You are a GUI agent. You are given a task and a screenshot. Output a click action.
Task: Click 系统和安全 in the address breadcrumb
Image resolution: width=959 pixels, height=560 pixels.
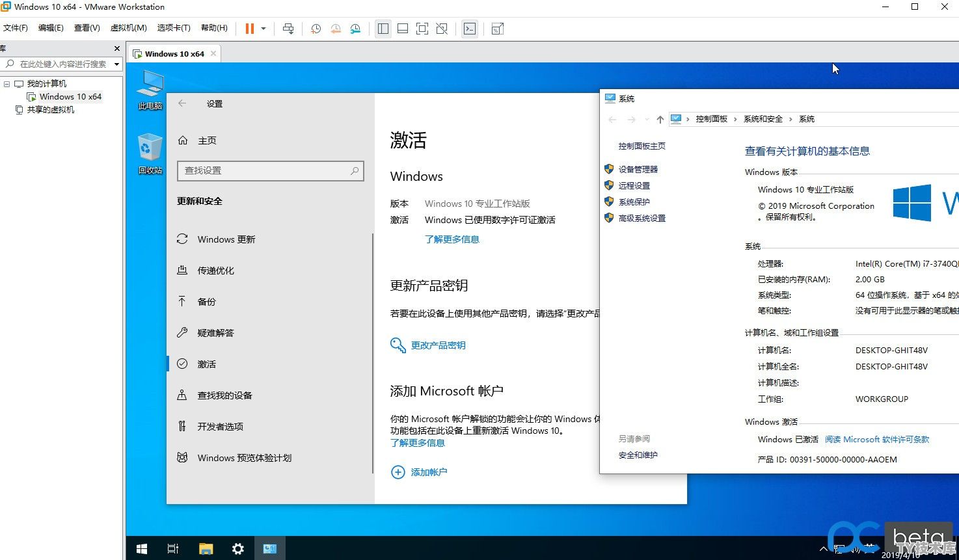[x=763, y=119]
